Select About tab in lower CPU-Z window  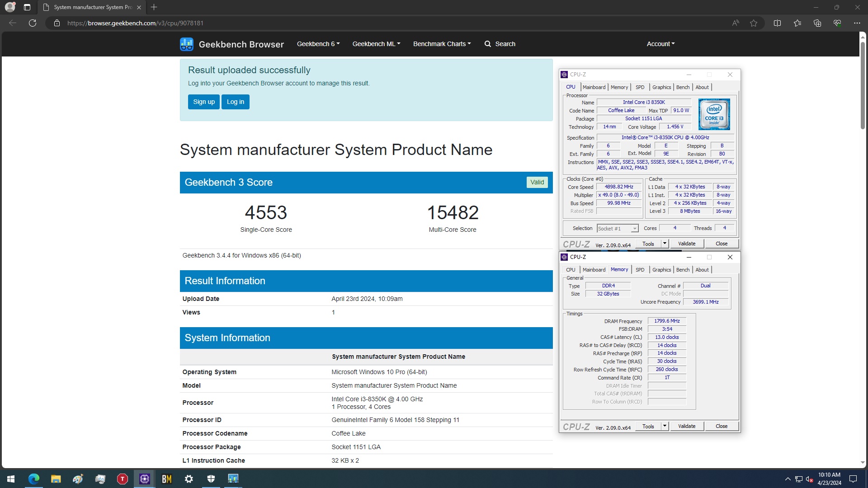702,270
